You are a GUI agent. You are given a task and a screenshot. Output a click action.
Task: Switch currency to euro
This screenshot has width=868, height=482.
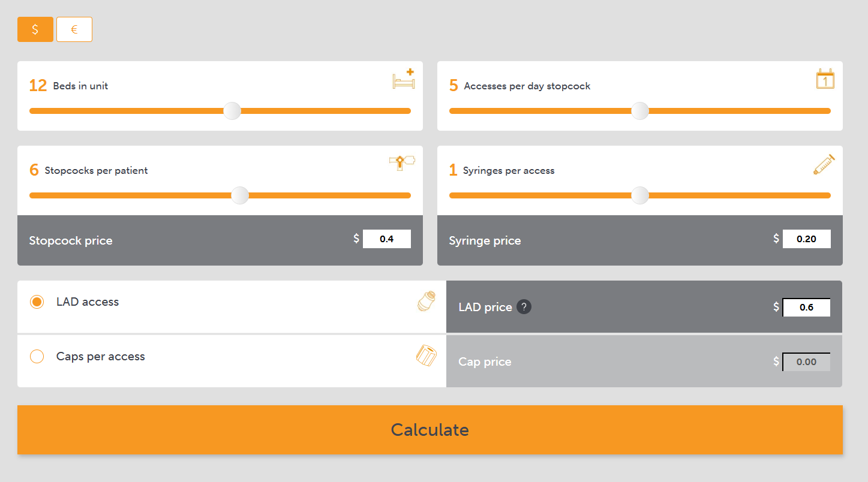[74, 29]
